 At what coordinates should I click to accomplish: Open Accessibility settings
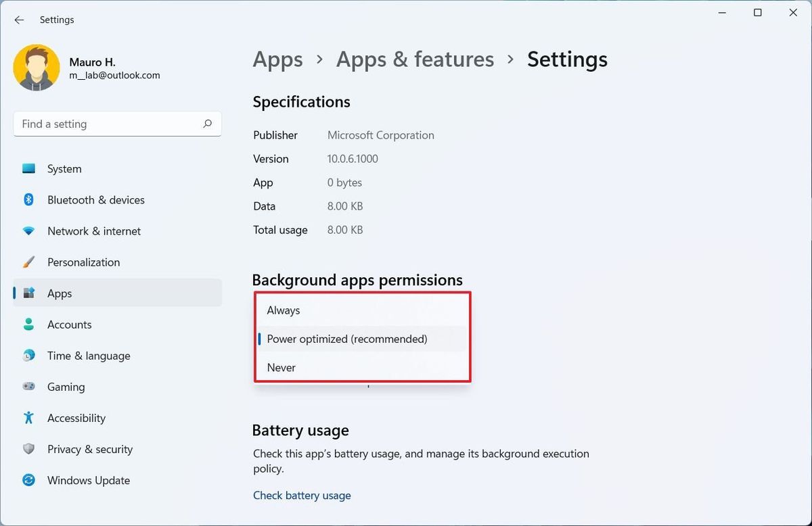click(x=28, y=418)
